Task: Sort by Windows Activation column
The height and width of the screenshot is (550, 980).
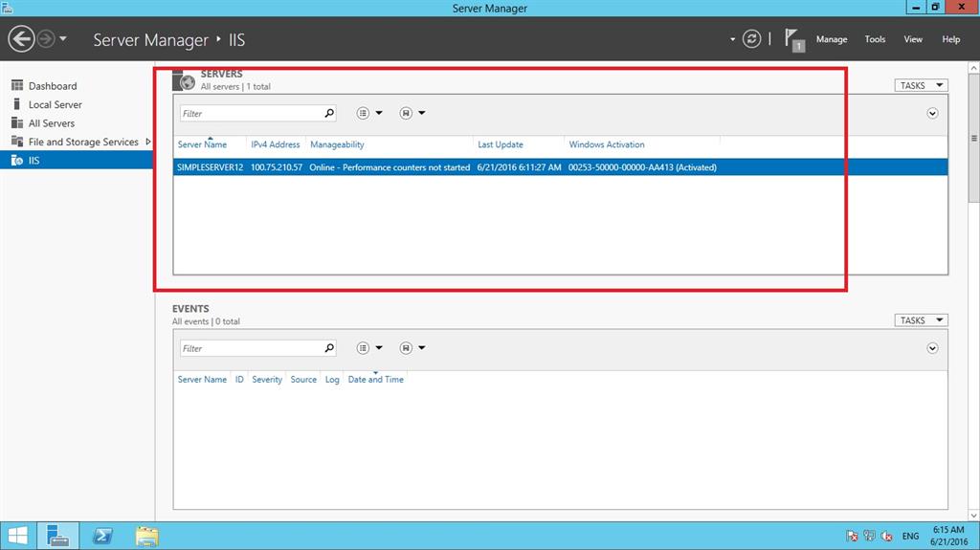Action: pyautogui.click(x=606, y=144)
